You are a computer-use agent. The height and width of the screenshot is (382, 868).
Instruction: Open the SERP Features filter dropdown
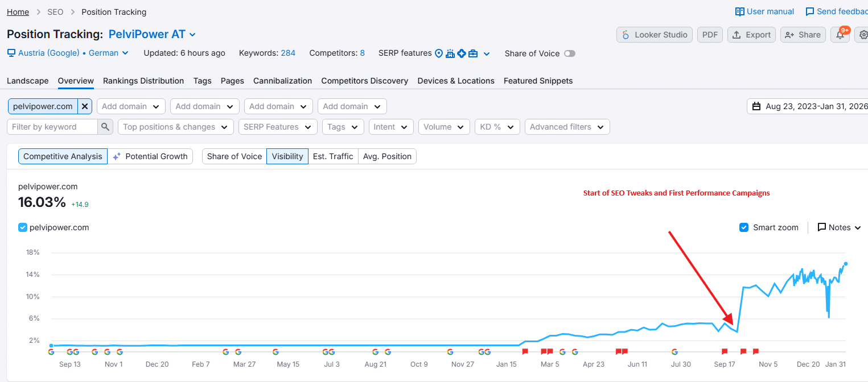point(278,127)
